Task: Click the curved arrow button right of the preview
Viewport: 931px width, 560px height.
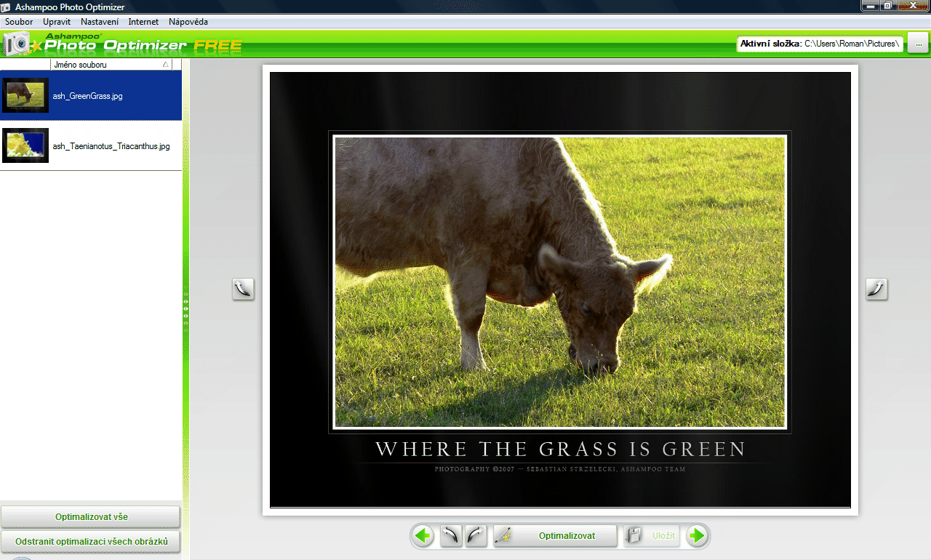Action: click(876, 289)
